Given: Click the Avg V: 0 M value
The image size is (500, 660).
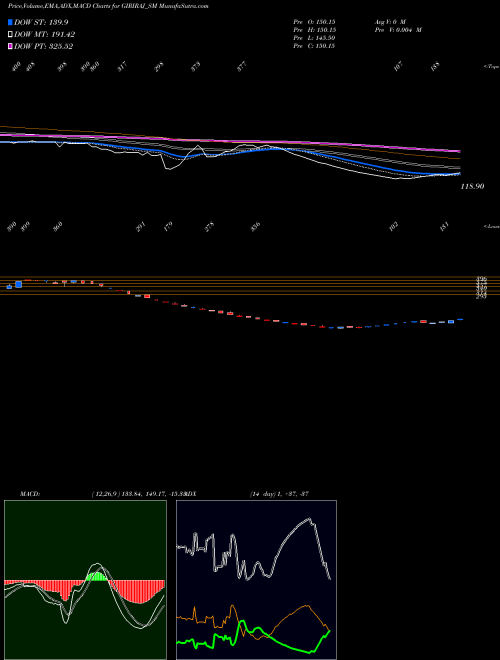Looking at the screenshot, I should 389,21.
